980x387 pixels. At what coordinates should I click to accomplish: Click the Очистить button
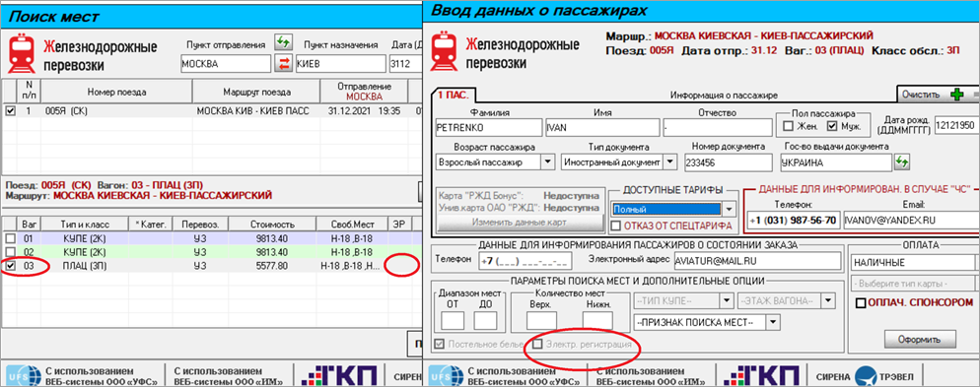click(921, 95)
